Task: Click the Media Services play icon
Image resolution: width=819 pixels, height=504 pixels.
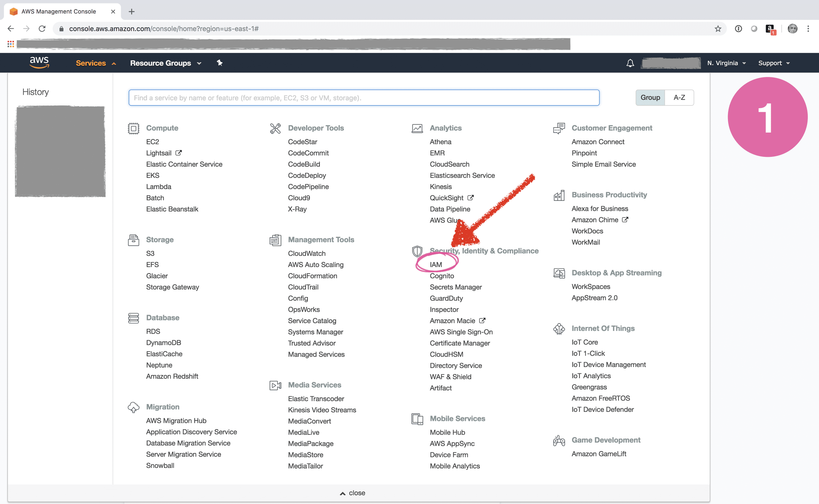Action: tap(275, 385)
